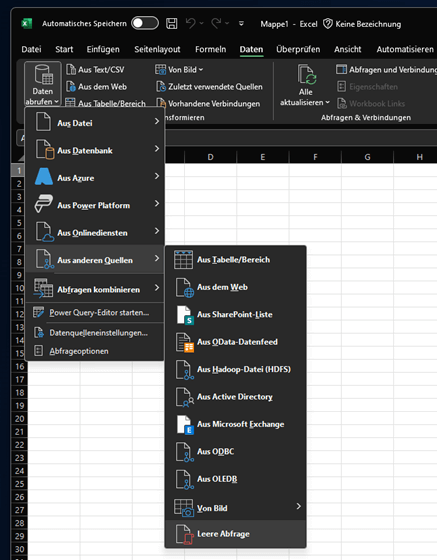
Task: Expand the Aus Onlinediensten submenu
Action: point(95,232)
